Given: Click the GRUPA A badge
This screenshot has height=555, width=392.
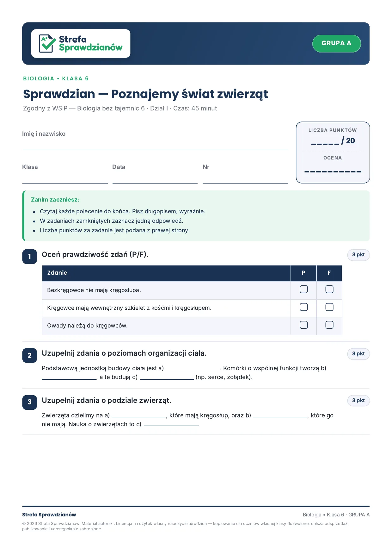Looking at the screenshot, I should pos(336,43).
